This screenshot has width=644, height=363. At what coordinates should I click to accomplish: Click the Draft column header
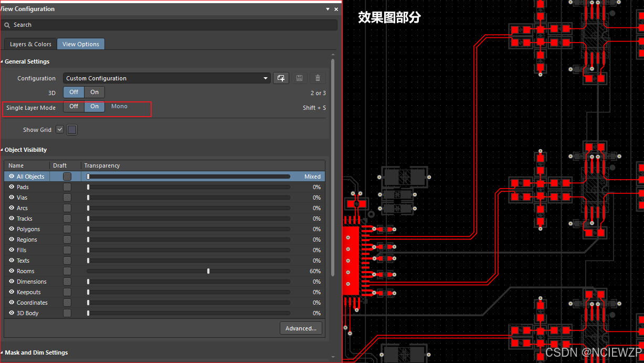[x=65, y=165]
